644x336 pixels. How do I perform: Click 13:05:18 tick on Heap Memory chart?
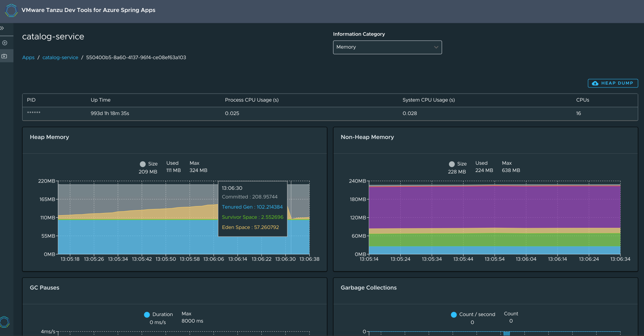[x=70, y=259]
